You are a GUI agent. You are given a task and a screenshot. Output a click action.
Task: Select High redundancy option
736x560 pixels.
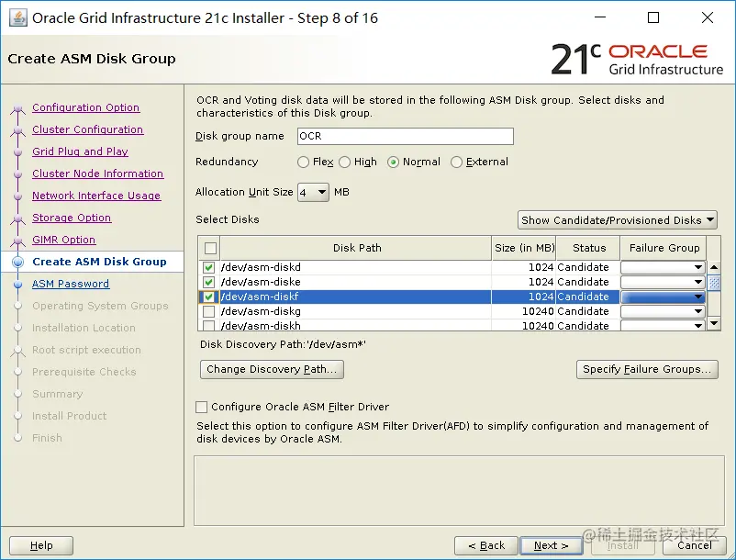[x=344, y=162]
